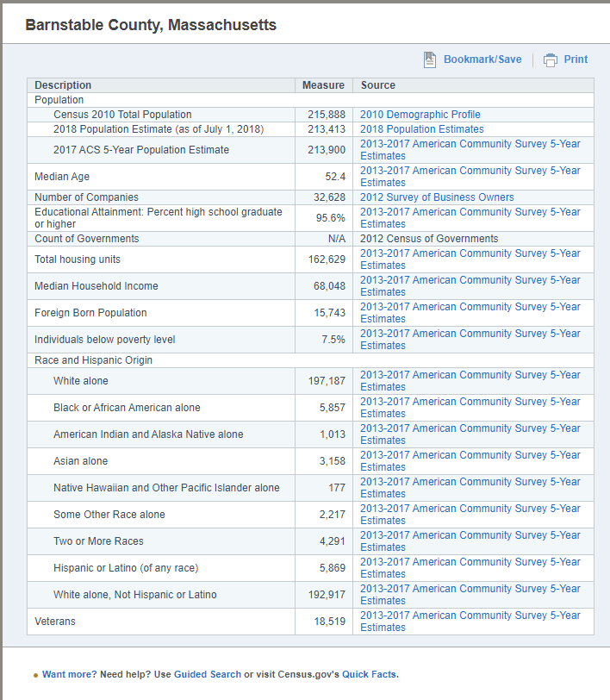Open ACS source link for Veterans

click(470, 622)
